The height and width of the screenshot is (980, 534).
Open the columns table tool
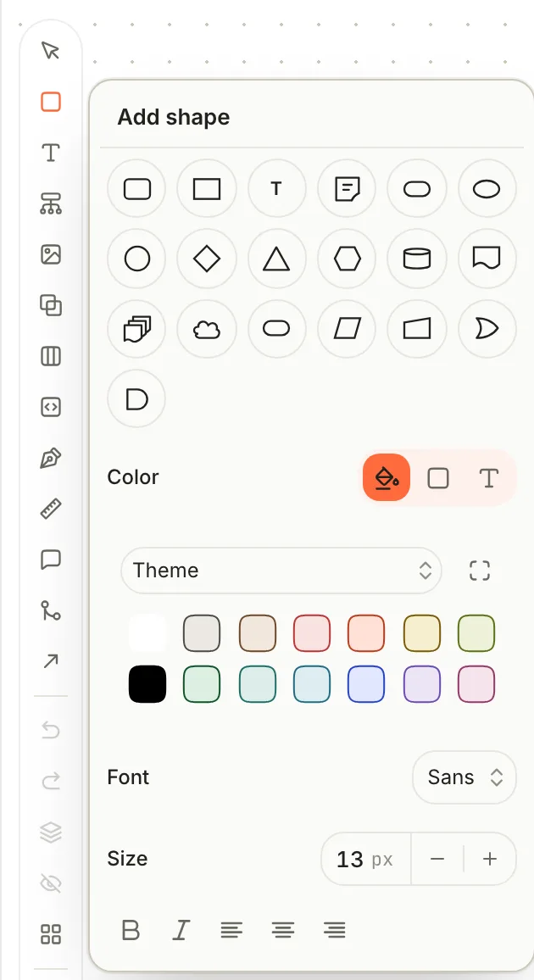51,356
